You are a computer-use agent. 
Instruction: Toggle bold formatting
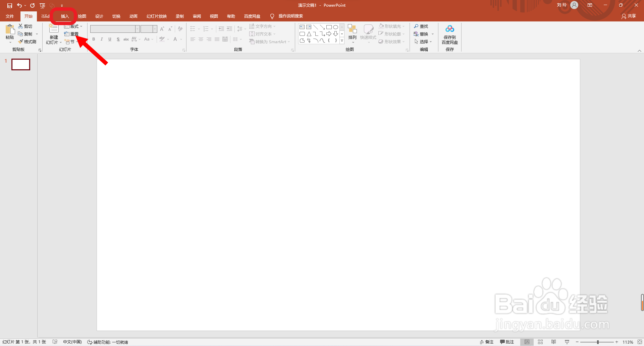tap(94, 39)
